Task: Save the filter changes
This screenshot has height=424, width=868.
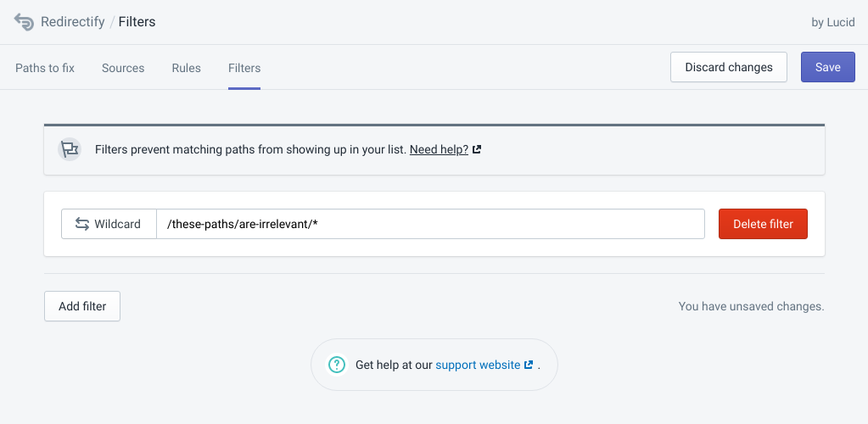Action: (827, 67)
